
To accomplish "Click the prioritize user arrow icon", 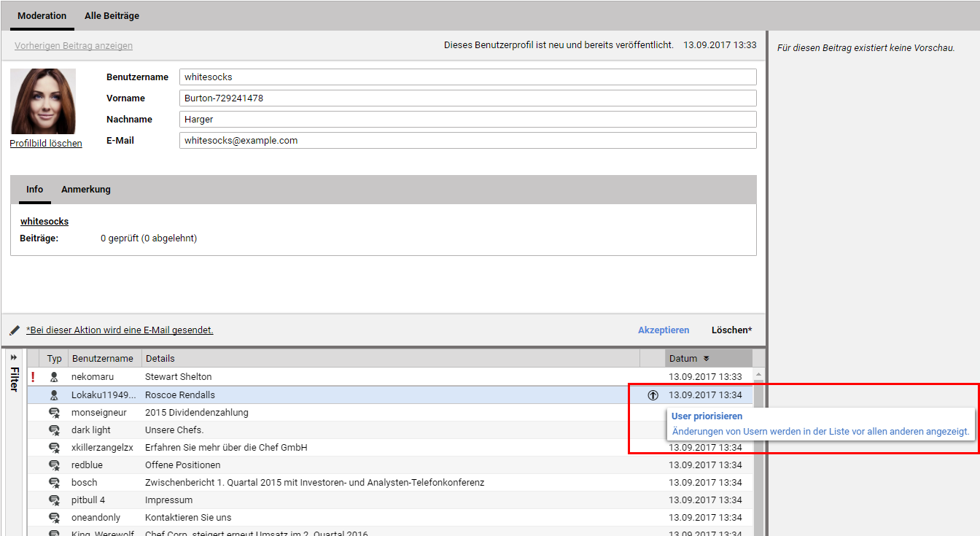I will [653, 395].
